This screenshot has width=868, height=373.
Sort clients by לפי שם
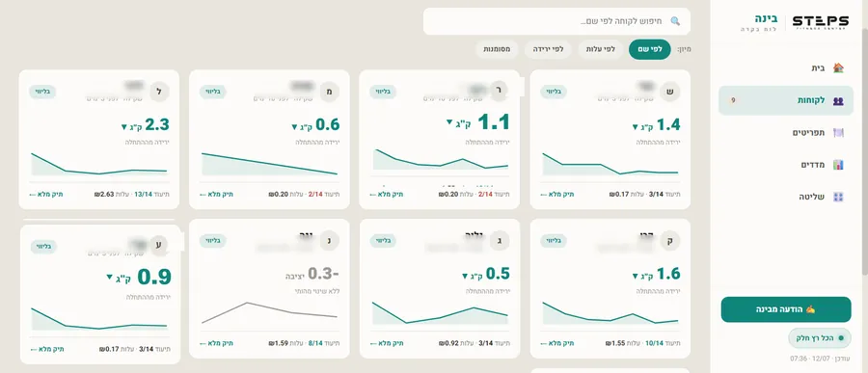click(x=649, y=49)
